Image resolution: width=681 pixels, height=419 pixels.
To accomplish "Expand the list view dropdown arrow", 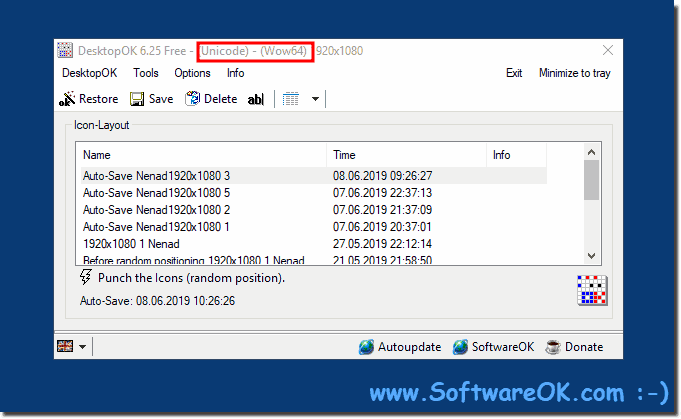I will (315, 99).
